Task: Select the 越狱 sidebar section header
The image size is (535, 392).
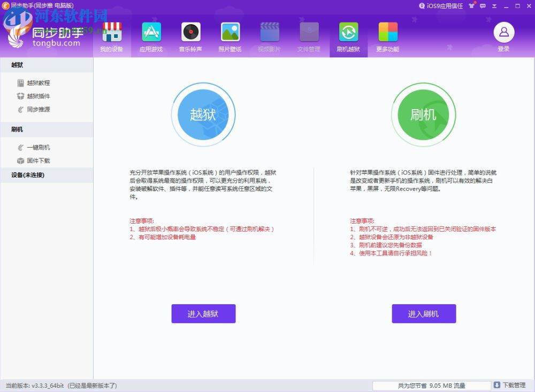Action: pos(47,65)
